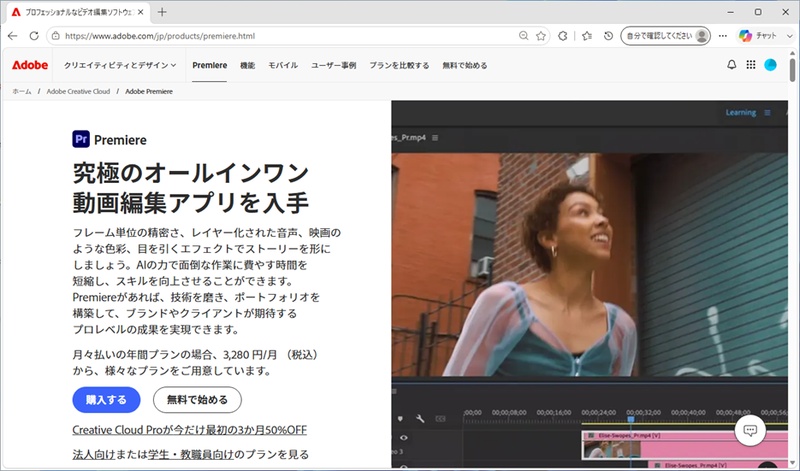The image size is (800, 471).
Task: Expand クリエイティビティとデザイン dropdown
Action: click(120, 65)
